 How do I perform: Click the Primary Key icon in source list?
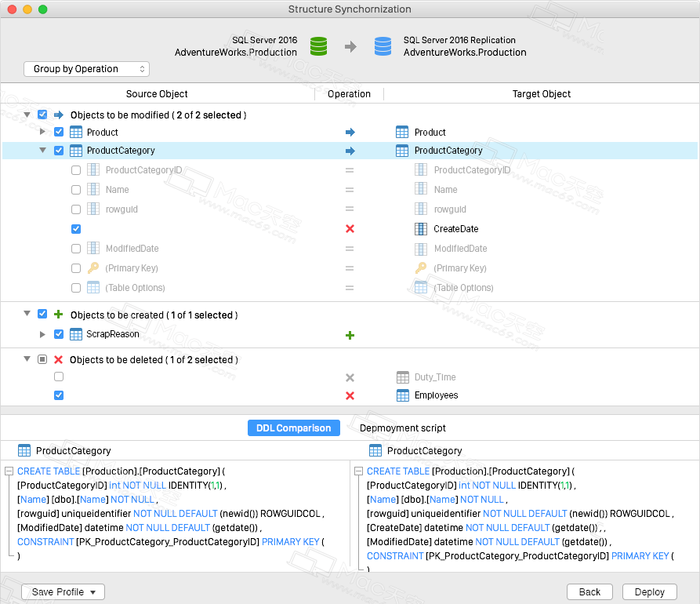tap(93, 268)
